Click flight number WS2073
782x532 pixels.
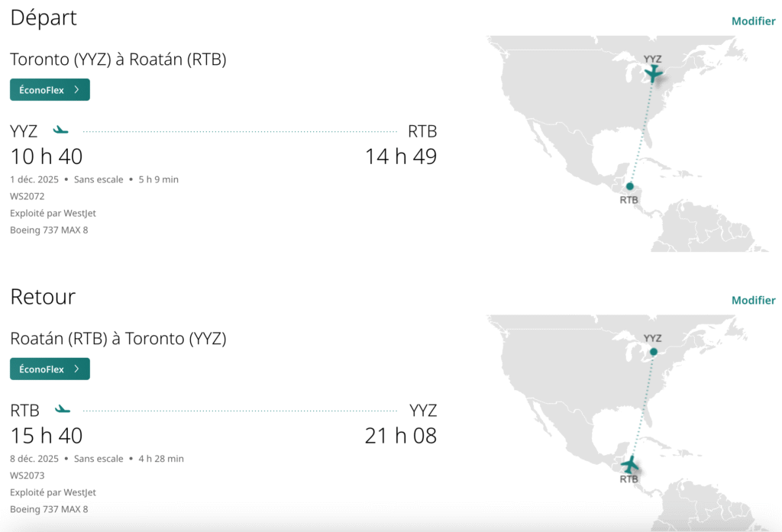point(27,476)
